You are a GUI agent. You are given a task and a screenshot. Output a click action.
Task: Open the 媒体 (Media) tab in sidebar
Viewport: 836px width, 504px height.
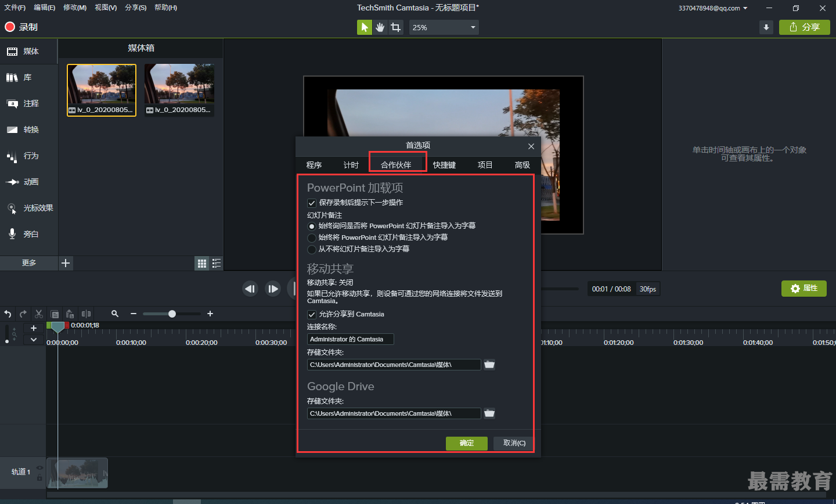point(29,51)
